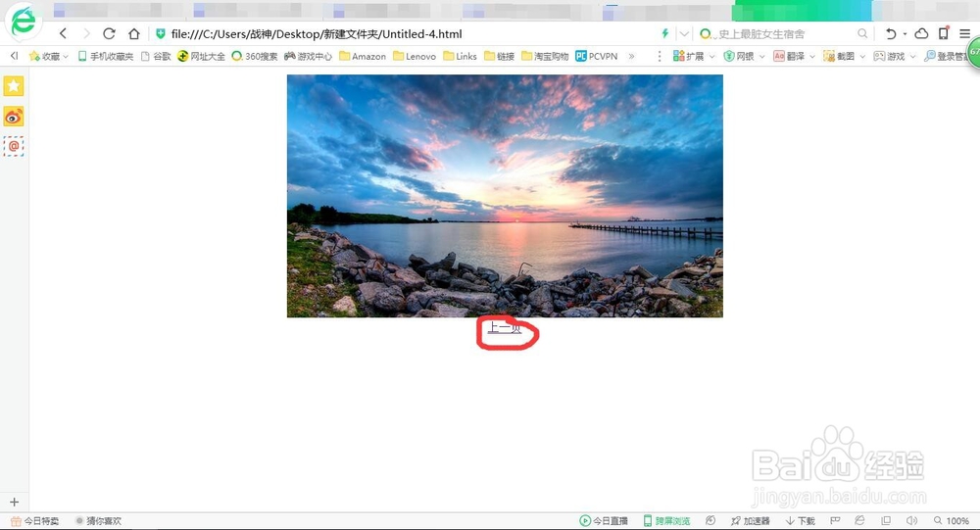Open the Weibo sidebar icon
980x530 pixels.
click(x=14, y=117)
